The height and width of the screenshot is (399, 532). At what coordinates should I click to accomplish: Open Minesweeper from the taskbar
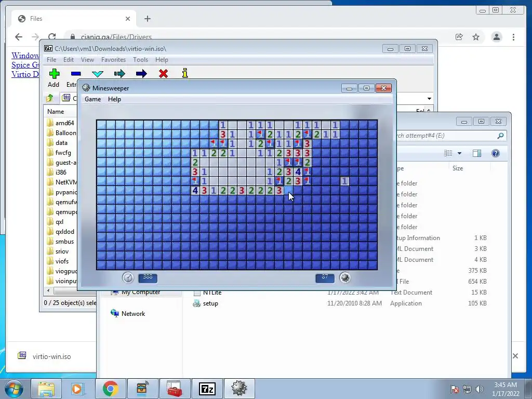[x=239, y=389]
